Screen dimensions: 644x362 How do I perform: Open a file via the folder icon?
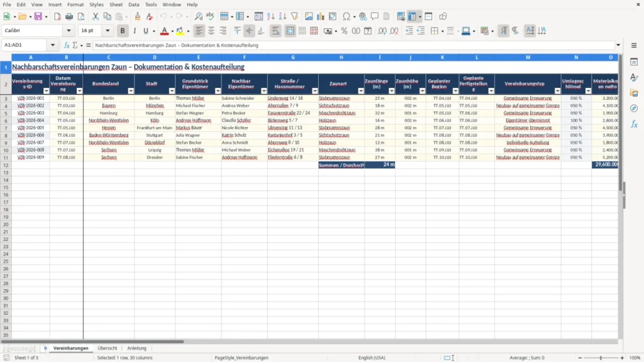coord(22,16)
